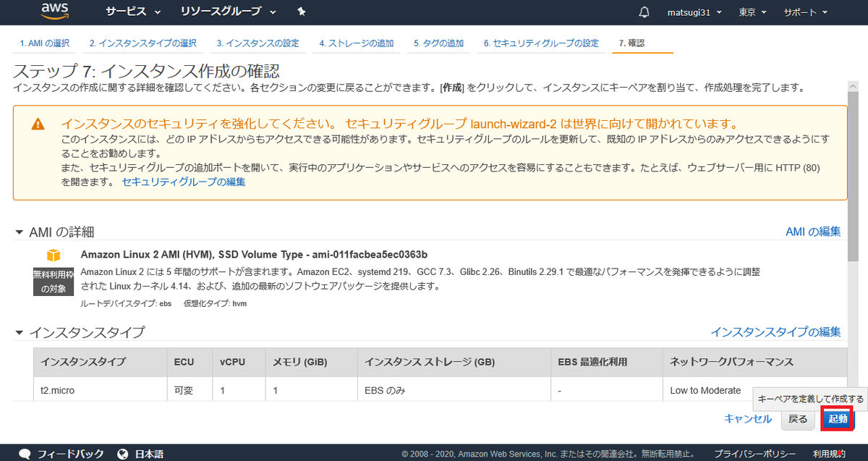Click the インスタンスタイプの編集 link
Image resolution: width=868 pixels, height=461 pixels.
(x=775, y=332)
